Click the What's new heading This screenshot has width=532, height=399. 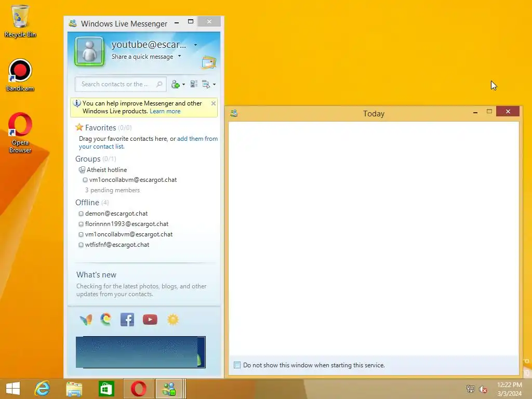[x=96, y=274]
